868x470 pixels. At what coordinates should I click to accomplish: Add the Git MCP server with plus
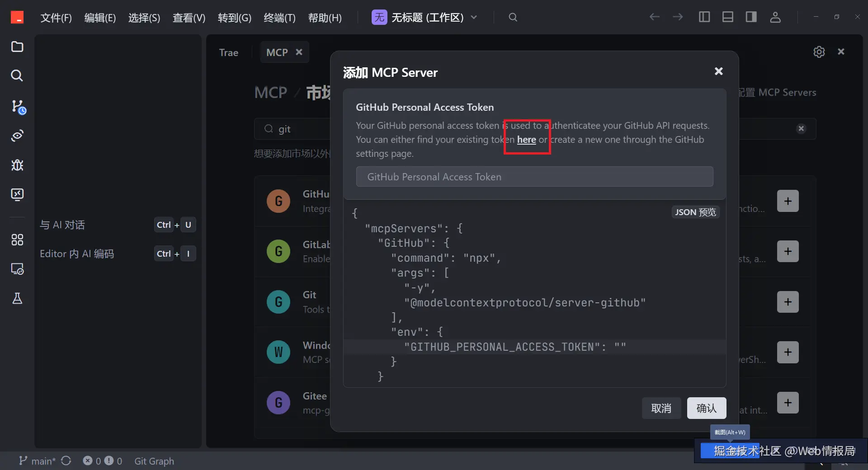tap(788, 302)
